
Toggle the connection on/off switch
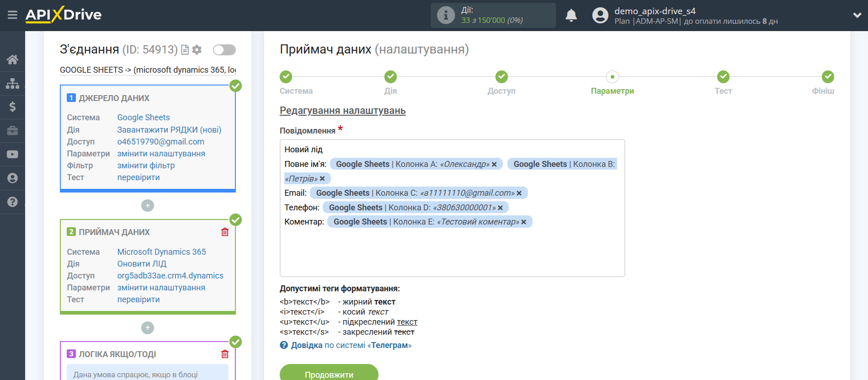point(224,50)
